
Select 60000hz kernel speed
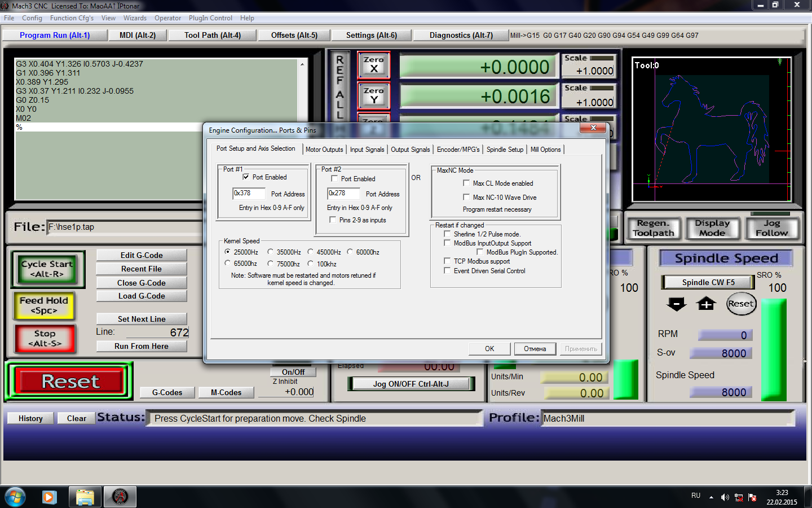[x=350, y=252]
